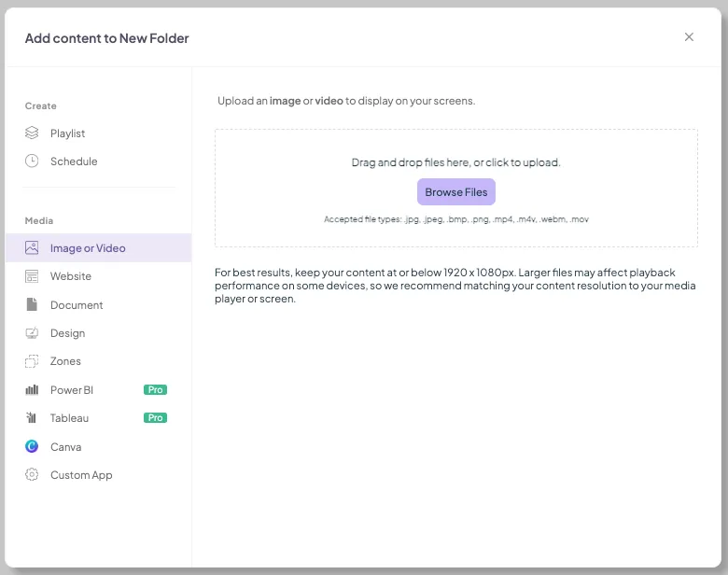Select the Tableau option label

pos(69,417)
